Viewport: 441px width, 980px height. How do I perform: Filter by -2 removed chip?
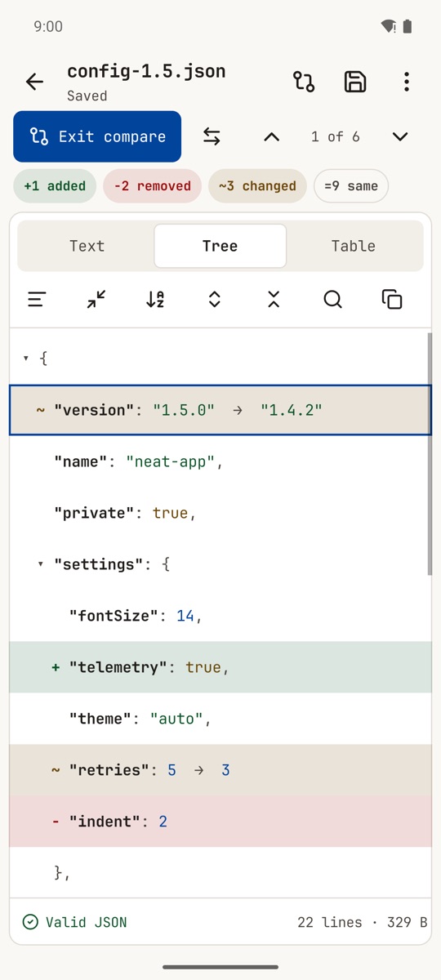pyautogui.click(x=152, y=186)
